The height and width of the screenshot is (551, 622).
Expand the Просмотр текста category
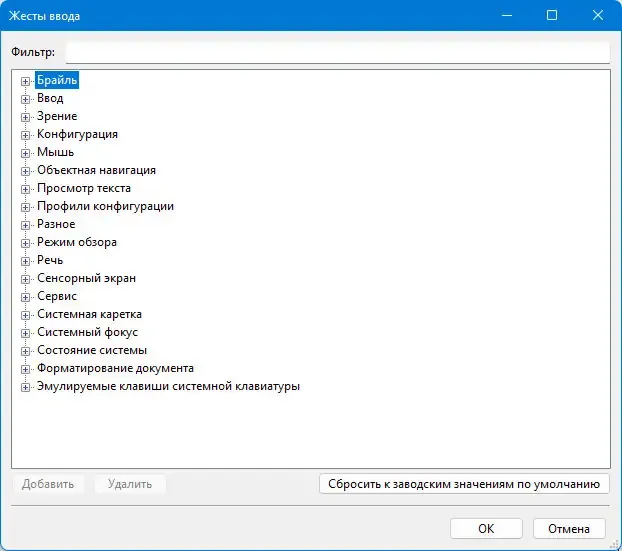(25, 189)
